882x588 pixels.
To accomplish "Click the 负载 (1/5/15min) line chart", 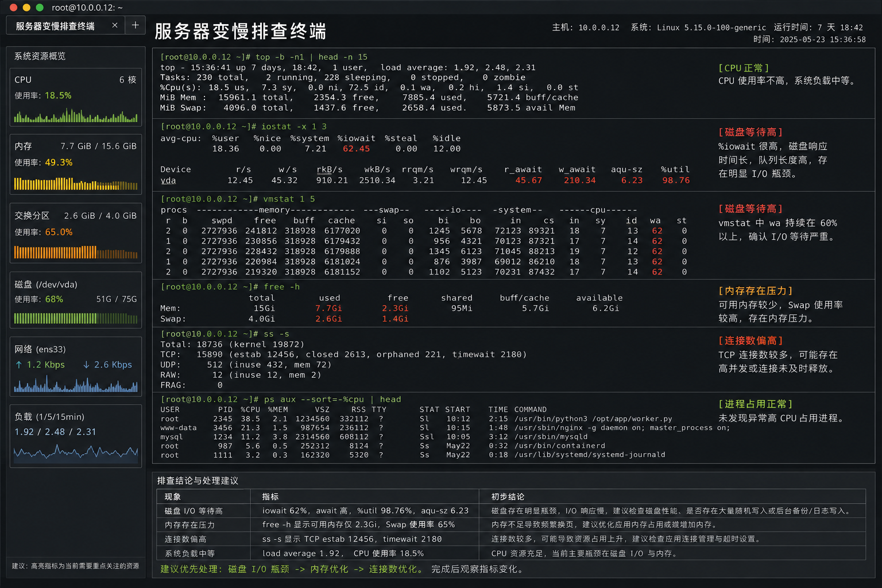I will tap(76, 453).
